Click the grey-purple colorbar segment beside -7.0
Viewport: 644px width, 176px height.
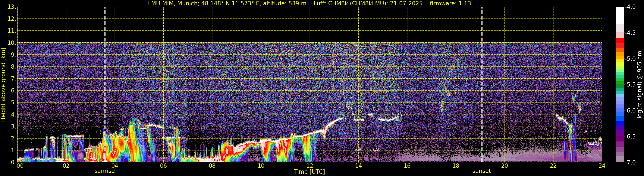[620, 159]
